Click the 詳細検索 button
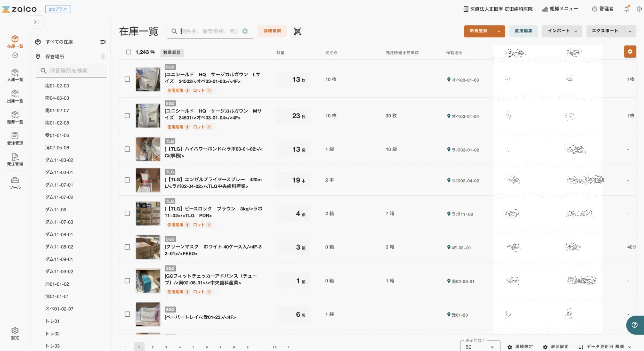This screenshot has width=644, height=351. [x=272, y=31]
